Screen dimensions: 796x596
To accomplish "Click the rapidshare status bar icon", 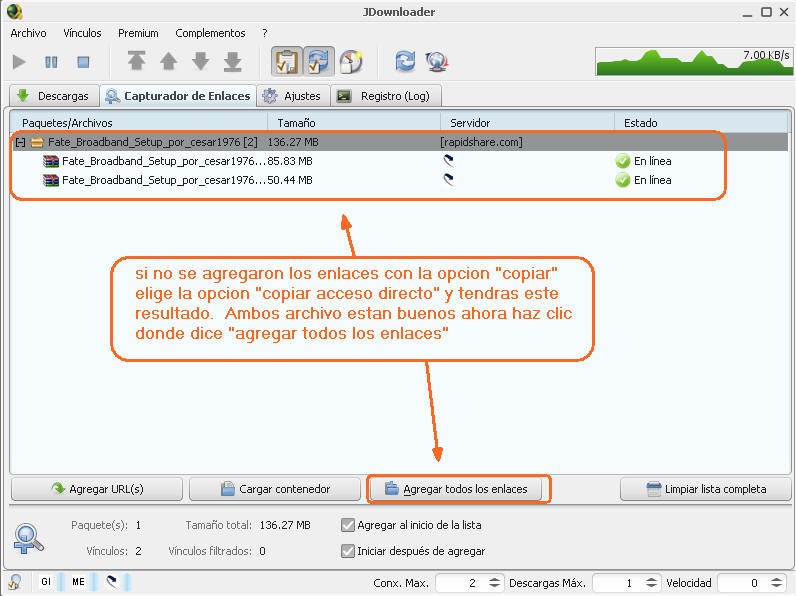I will [112, 582].
